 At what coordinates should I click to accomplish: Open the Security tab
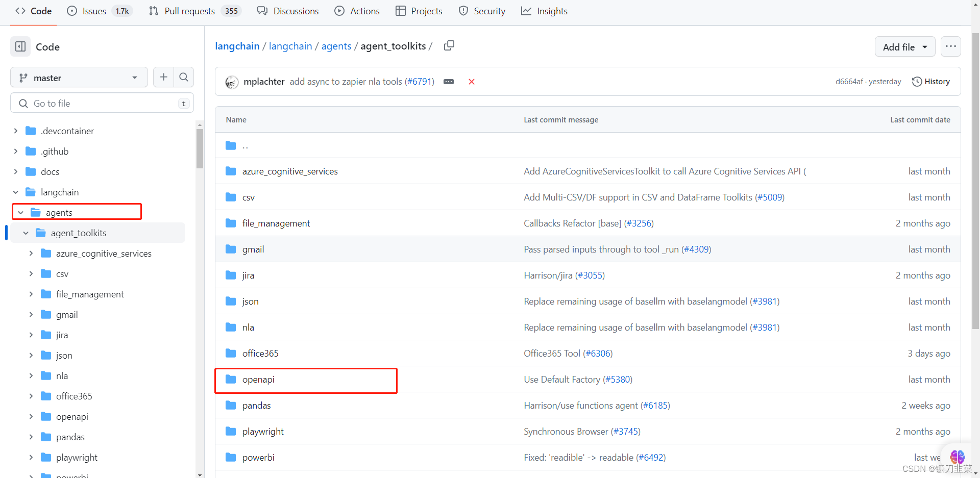(482, 11)
